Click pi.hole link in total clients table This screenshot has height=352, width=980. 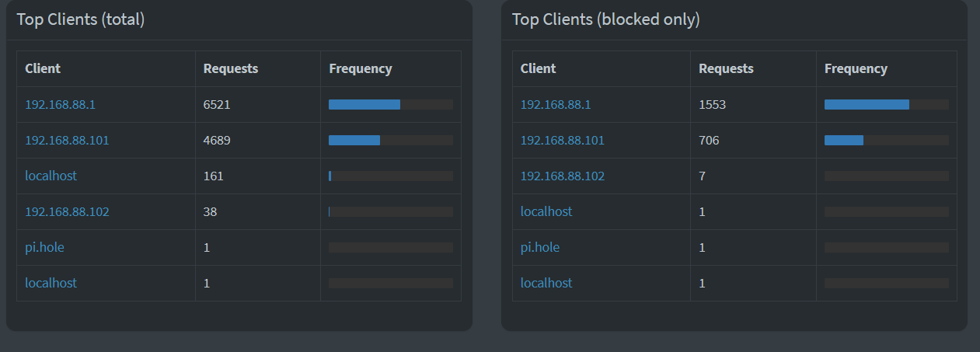tap(44, 247)
